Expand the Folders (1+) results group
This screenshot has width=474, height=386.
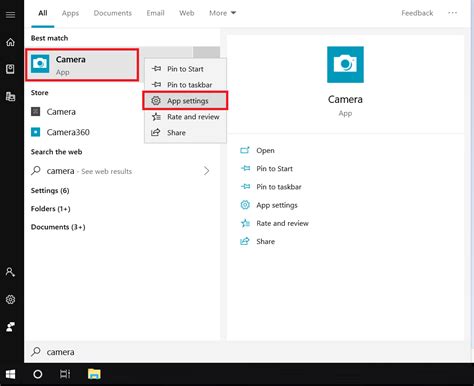(x=51, y=209)
